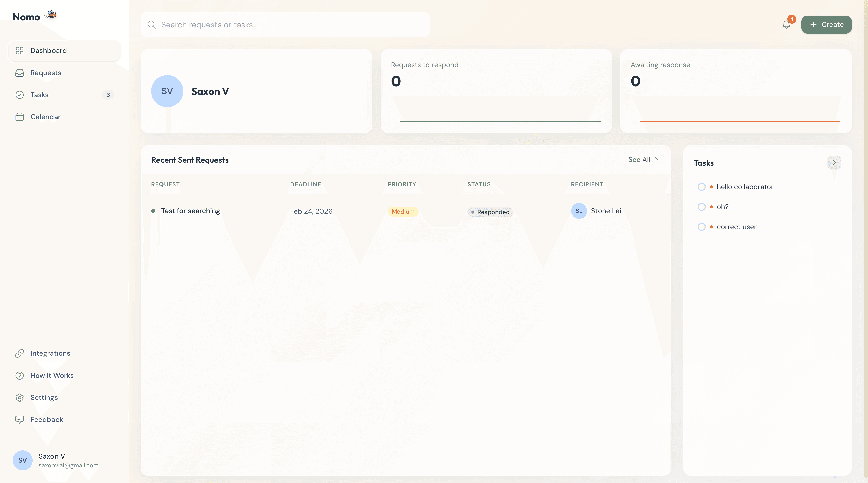
Task: Click the Medium priority badge
Action: (403, 212)
